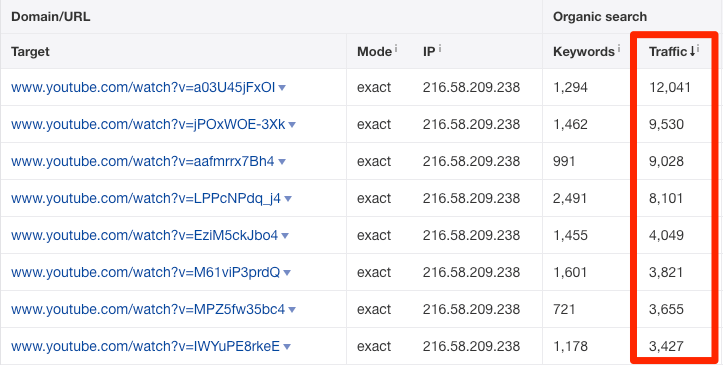Show the info tooltip icon next to IP

click(439, 47)
